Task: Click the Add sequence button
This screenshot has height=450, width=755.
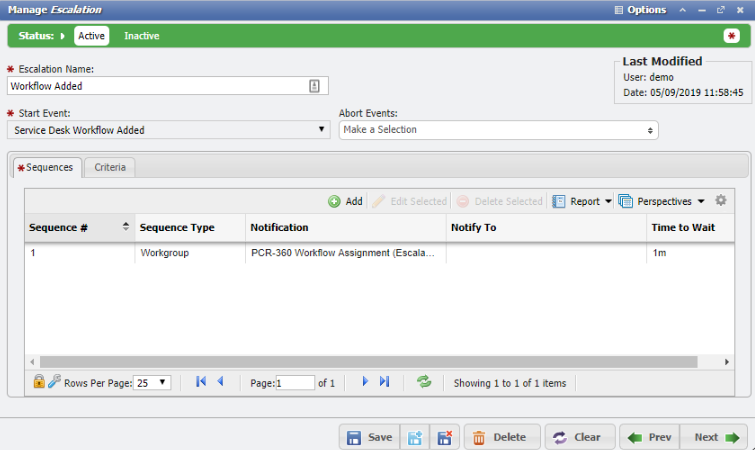Action: (x=345, y=201)
